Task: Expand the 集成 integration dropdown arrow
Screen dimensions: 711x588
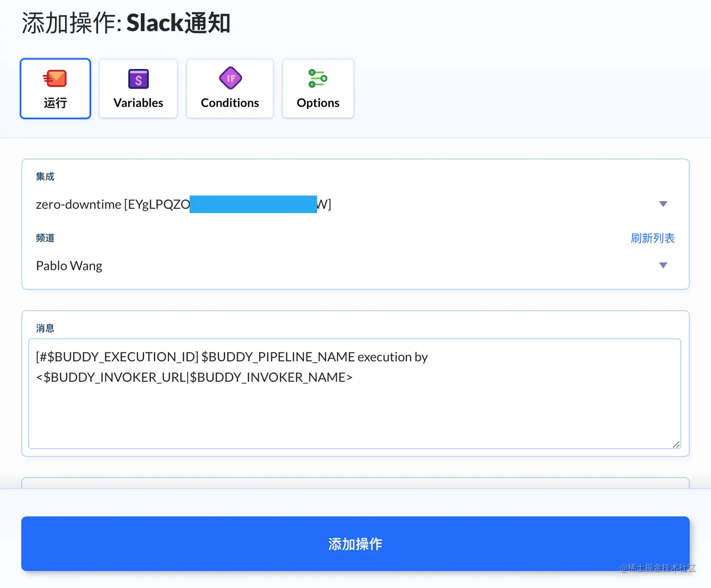Action: [x=663, y=204]
